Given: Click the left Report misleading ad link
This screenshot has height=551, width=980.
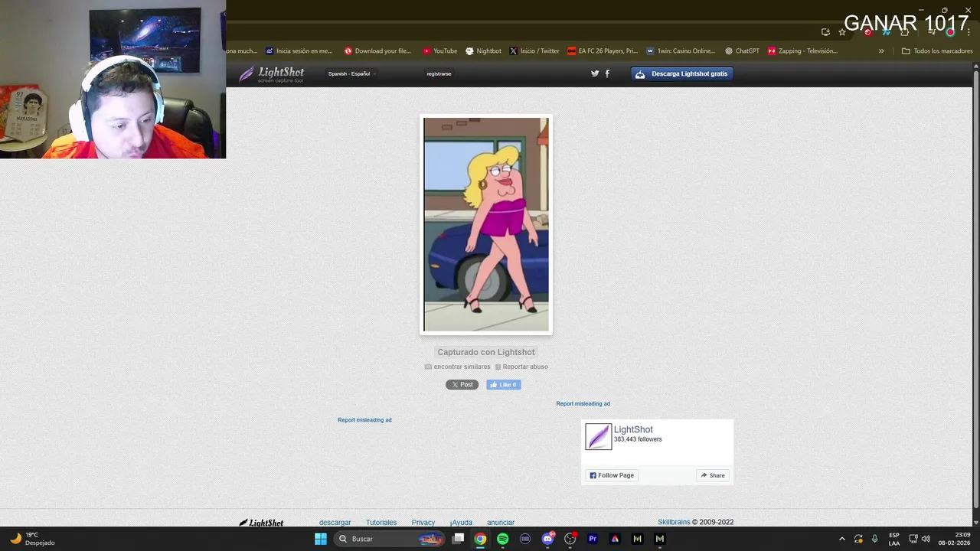Looking at the screenshot, I should 364,420.
